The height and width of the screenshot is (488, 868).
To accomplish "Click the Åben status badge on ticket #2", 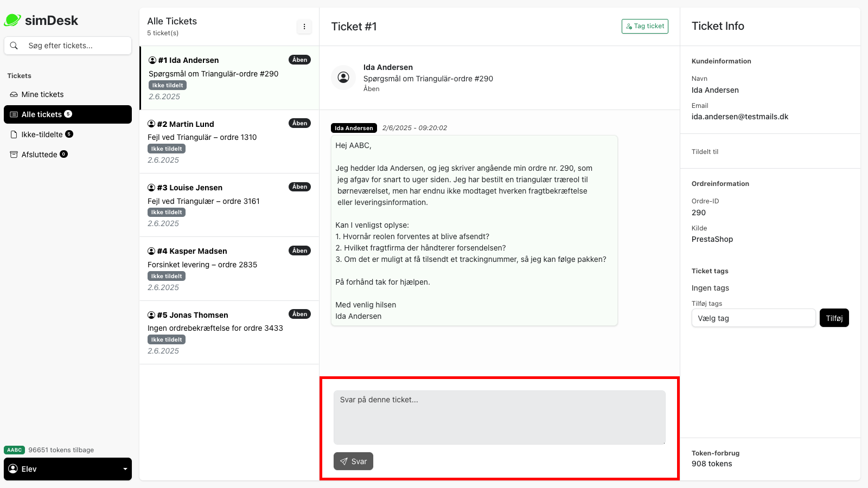I will [x=299, y=123].
